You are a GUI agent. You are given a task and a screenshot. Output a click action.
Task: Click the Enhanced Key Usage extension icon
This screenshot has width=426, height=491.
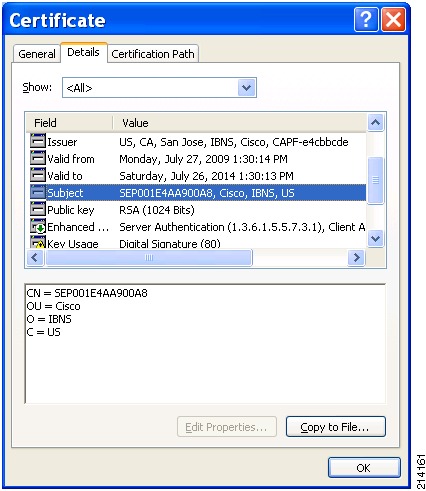tap(38, 226)
